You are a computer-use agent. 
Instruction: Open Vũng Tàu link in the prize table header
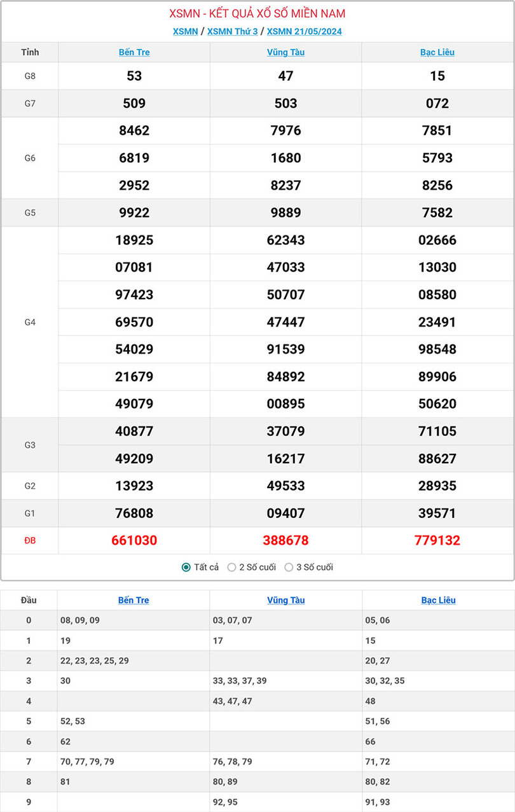tap(285, 52)
